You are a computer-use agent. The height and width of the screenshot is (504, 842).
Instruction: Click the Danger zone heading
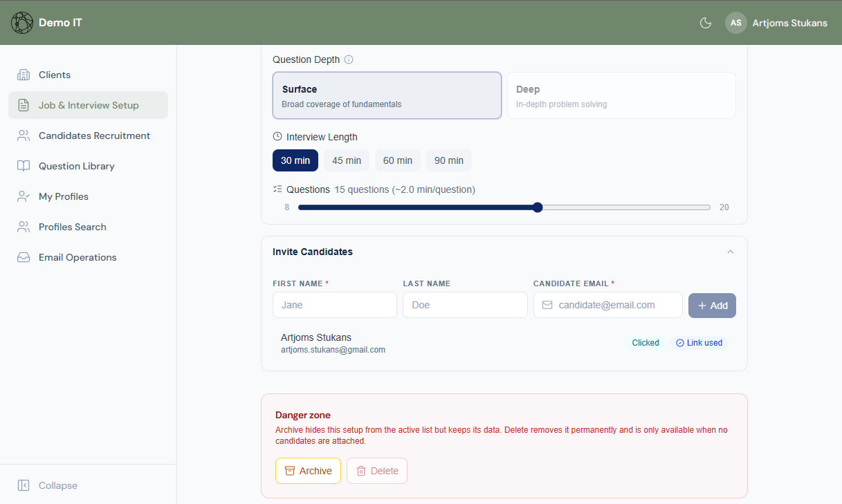tap(303, 415)
